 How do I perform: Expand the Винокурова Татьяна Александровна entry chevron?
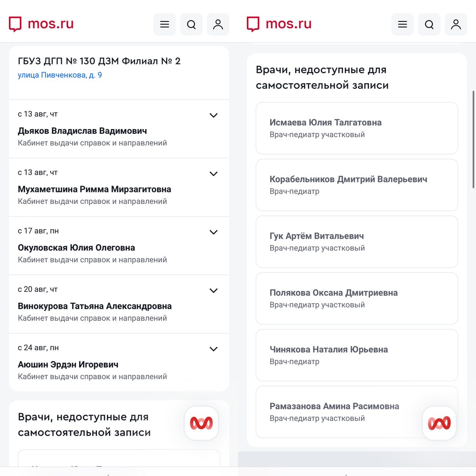[213, 290]
